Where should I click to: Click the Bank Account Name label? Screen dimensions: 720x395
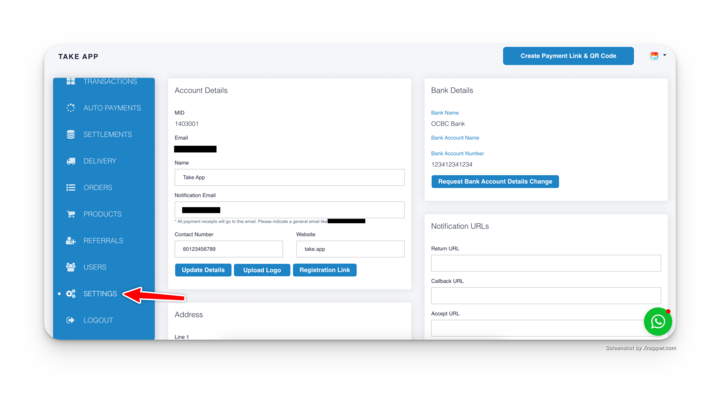point(455,138)
